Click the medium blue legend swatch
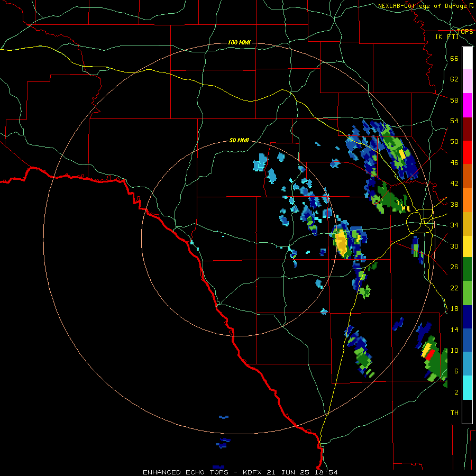This screenshot has width=476, height=476. (467, 340)
